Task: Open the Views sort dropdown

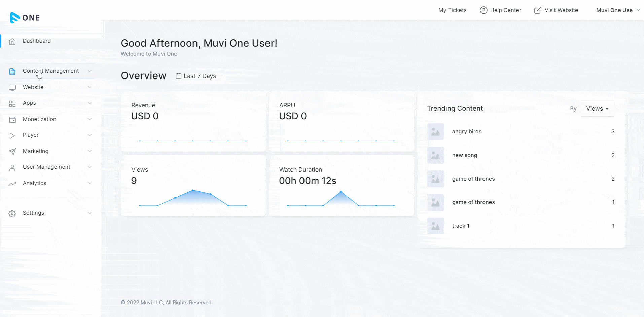Action: click(x=597, y=109)
